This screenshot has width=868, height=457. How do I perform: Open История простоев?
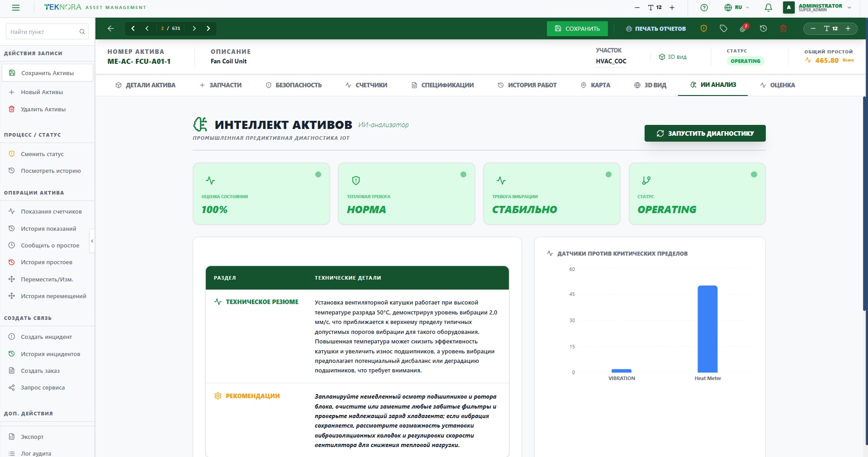pyautogui.click(x=47, y=262)
